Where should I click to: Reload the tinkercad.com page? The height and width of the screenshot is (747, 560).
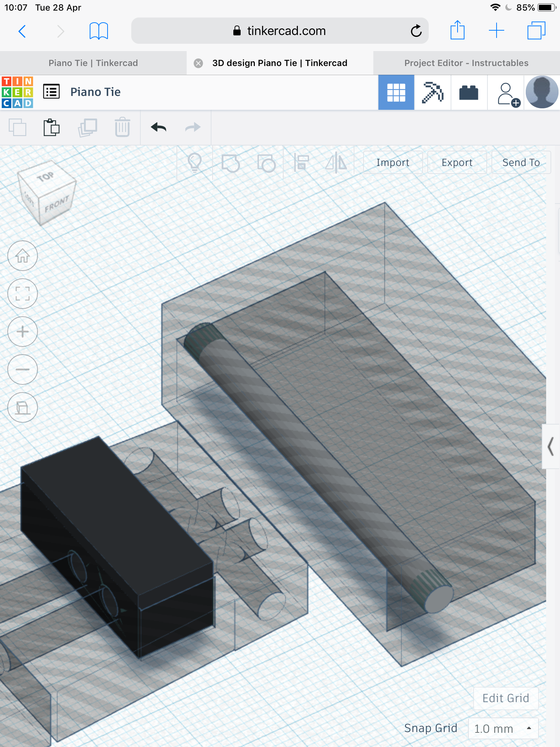pos(416,31)
